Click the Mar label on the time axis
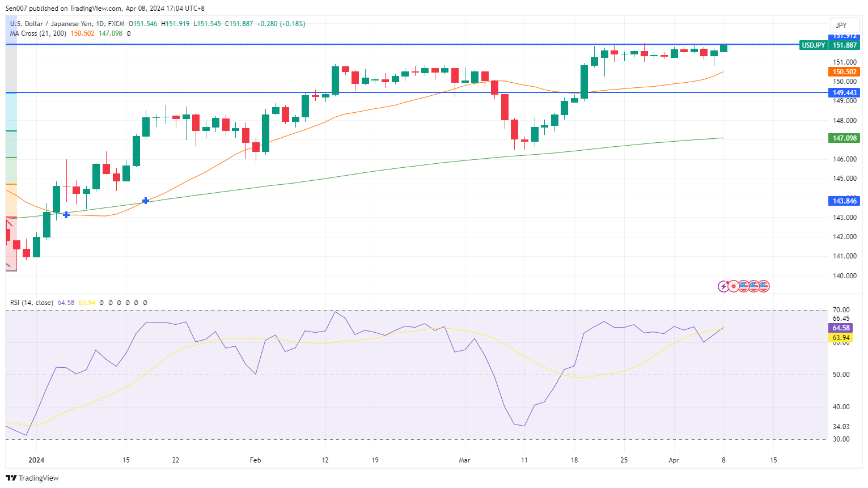 (464, 460)
